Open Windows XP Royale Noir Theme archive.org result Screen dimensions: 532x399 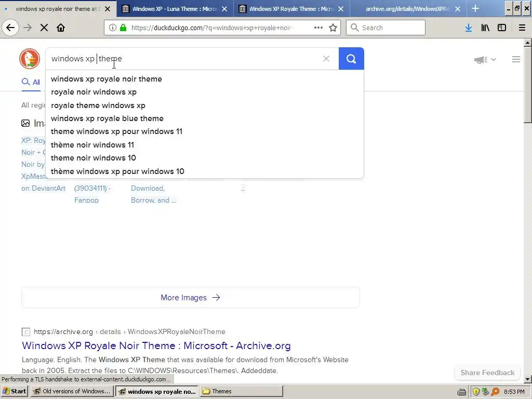[156, 345]
